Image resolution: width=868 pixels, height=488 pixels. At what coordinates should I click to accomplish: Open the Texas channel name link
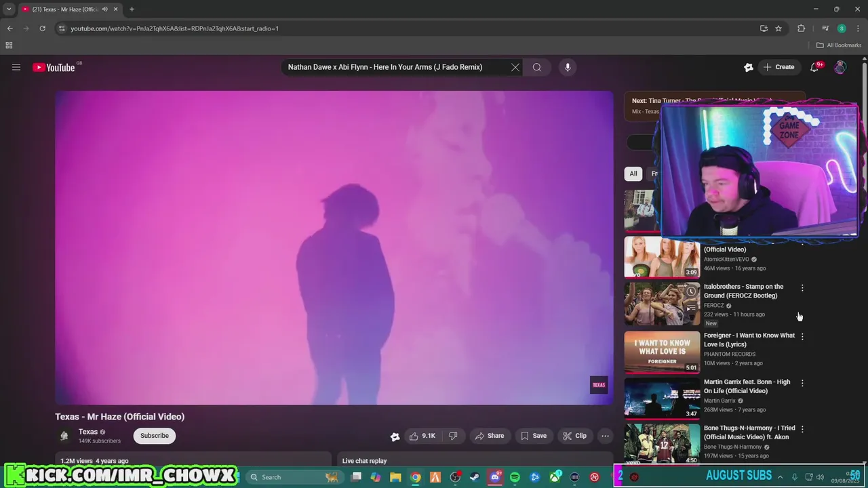[88, 432]
